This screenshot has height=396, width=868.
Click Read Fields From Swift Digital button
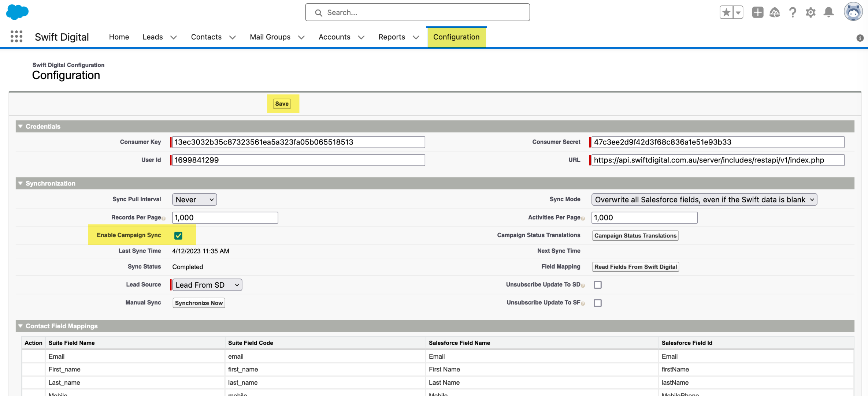[x=635, y=267]
